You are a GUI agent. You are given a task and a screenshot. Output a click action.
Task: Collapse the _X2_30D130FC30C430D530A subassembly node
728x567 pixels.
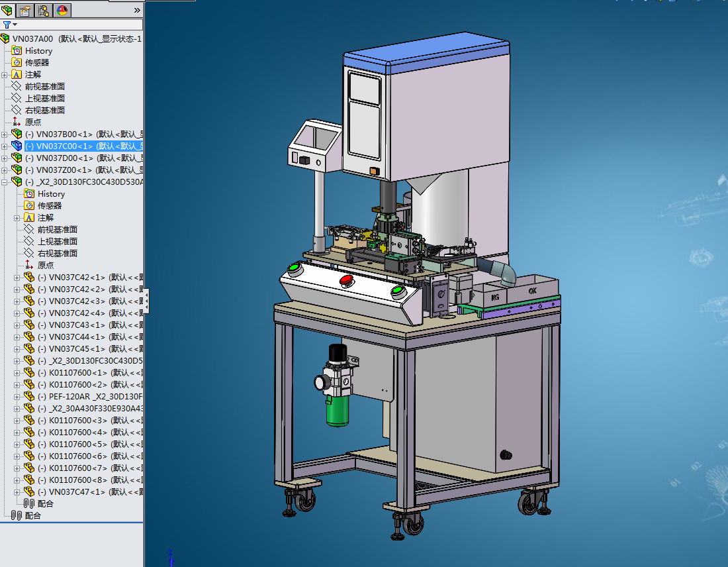click(5, 182)
